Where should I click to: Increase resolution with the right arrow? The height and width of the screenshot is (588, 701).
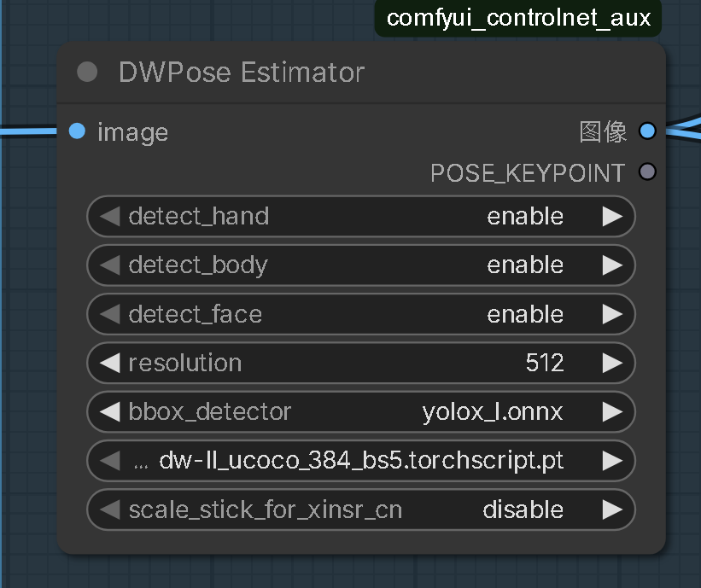click(612, 363)
